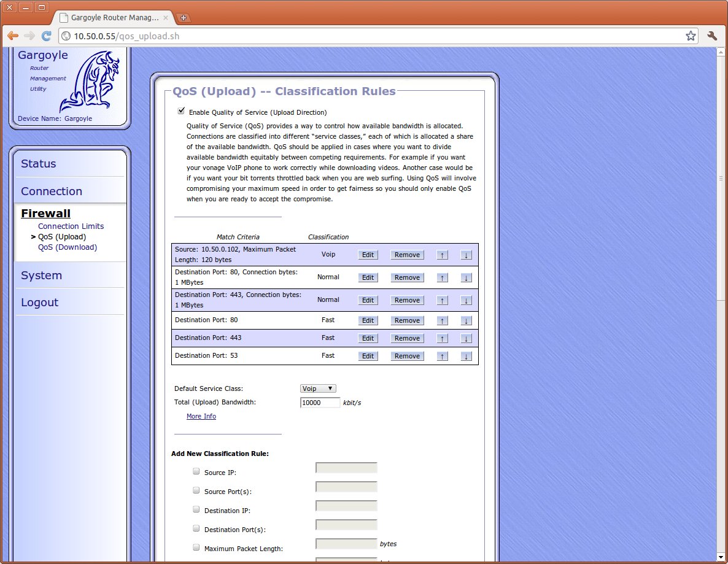Remove port 443 Normal rule
The height and width of the screenshot is (564, 728).
click(407, 300)
